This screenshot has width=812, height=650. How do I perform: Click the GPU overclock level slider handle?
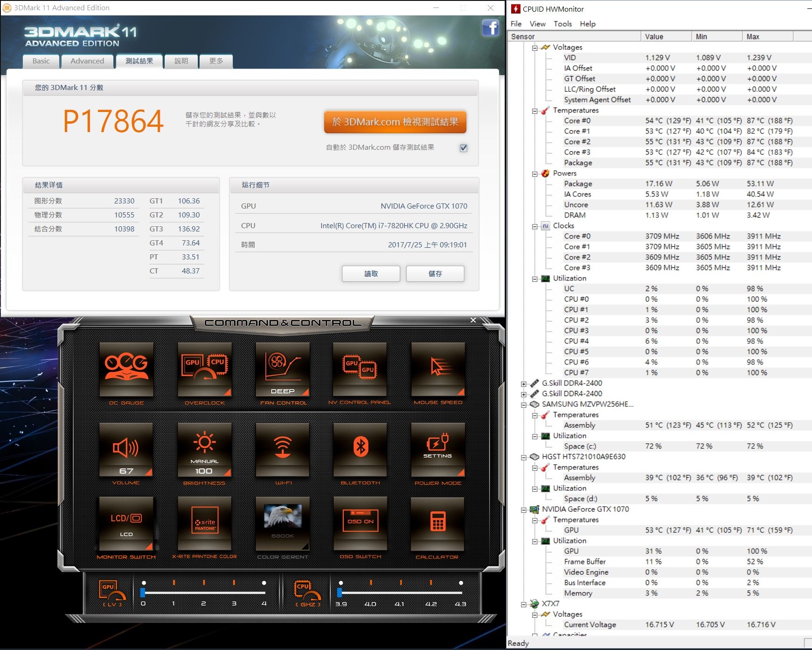(x=143, y=592)
